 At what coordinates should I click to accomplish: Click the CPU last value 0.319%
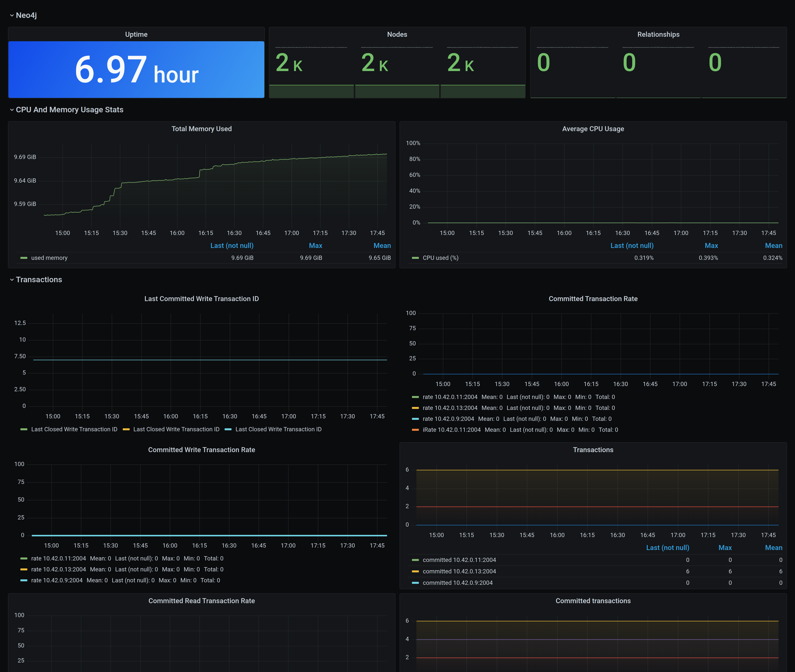click(644, 258)
